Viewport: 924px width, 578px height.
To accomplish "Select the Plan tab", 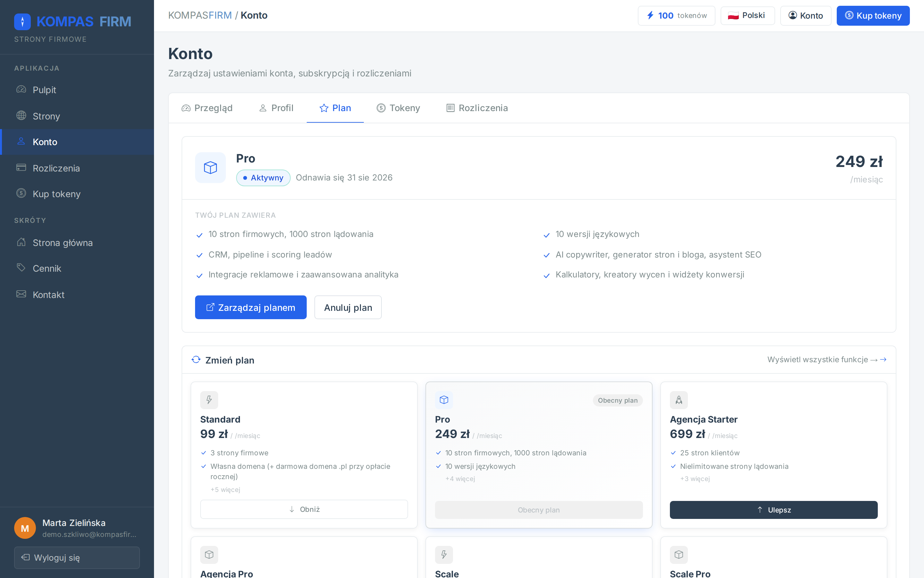I will (x=335, y=108).
